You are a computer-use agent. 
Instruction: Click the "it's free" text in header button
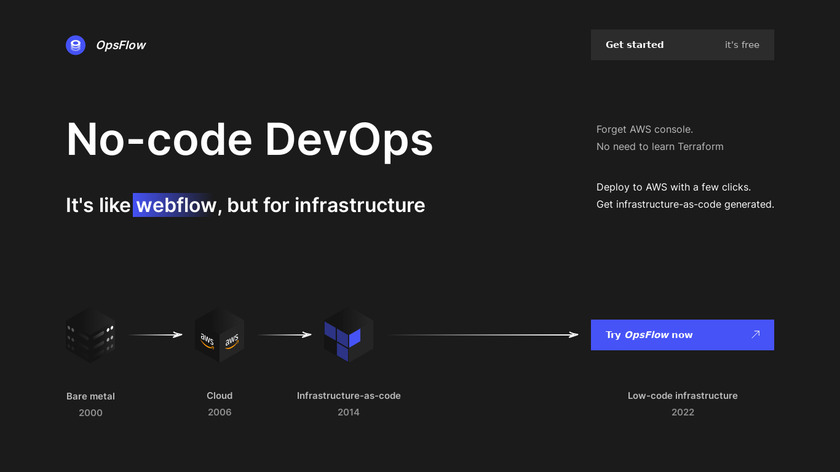point(742,45)
